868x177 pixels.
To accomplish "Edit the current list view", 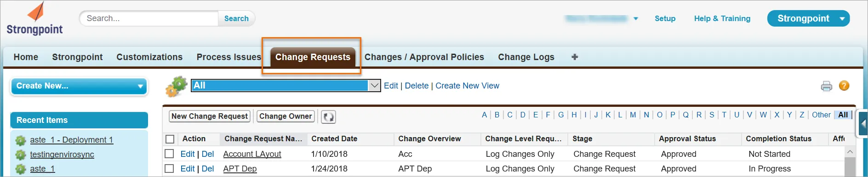I will click(391, 86).
